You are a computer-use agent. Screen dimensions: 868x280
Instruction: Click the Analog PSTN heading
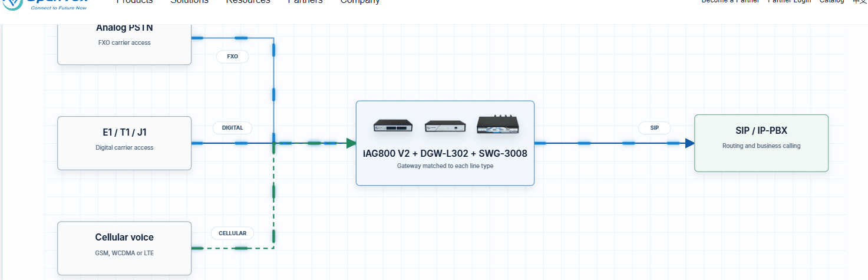(124, 28)
